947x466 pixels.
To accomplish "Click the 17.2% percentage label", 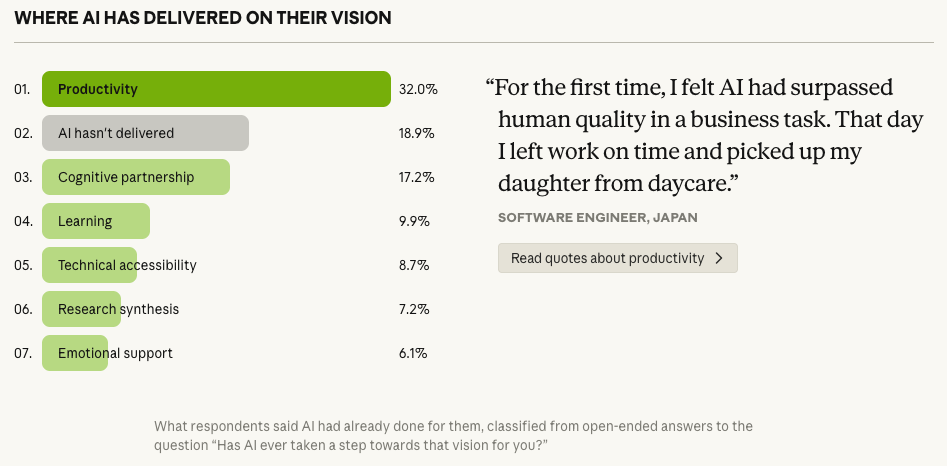I will pyautogui.click(x=416, y=177).
